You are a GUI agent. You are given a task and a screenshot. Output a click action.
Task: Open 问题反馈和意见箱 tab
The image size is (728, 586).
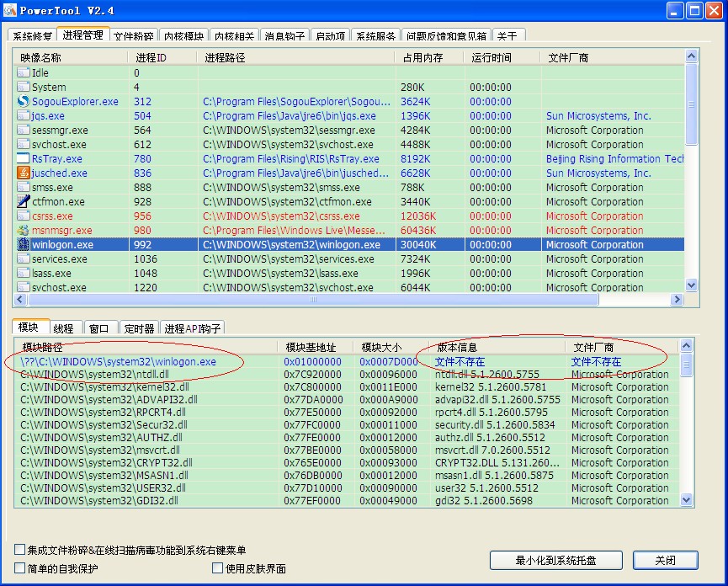click(x=446, y=35)
